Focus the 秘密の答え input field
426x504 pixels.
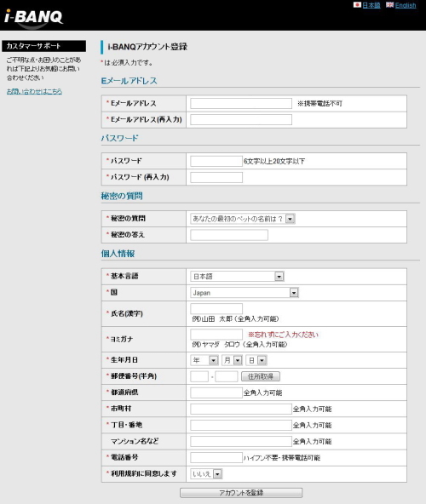229,235
